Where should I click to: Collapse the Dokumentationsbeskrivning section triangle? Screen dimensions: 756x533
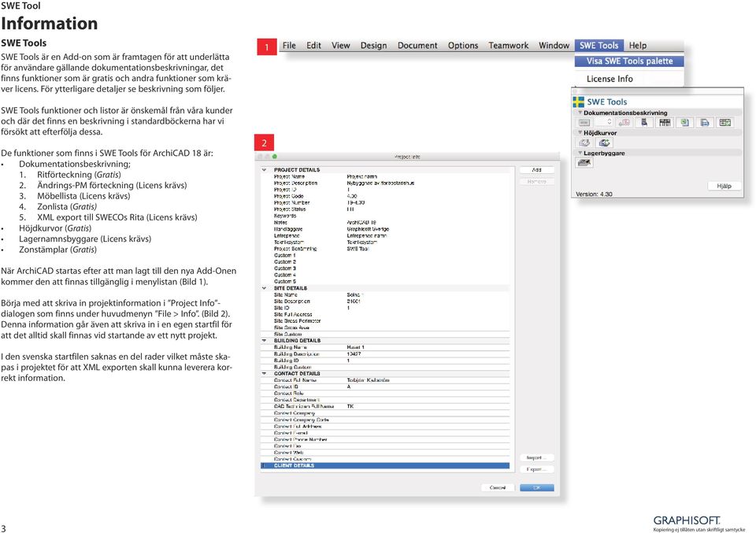pos(580,113)
